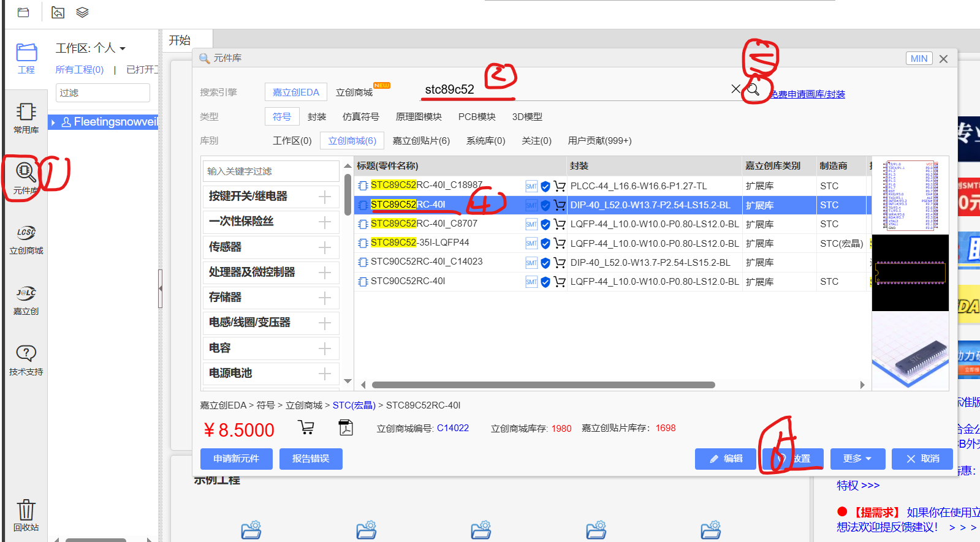Select the 立创商城 search engine
The image size is (980, 542).
click(x=354, y=92)
